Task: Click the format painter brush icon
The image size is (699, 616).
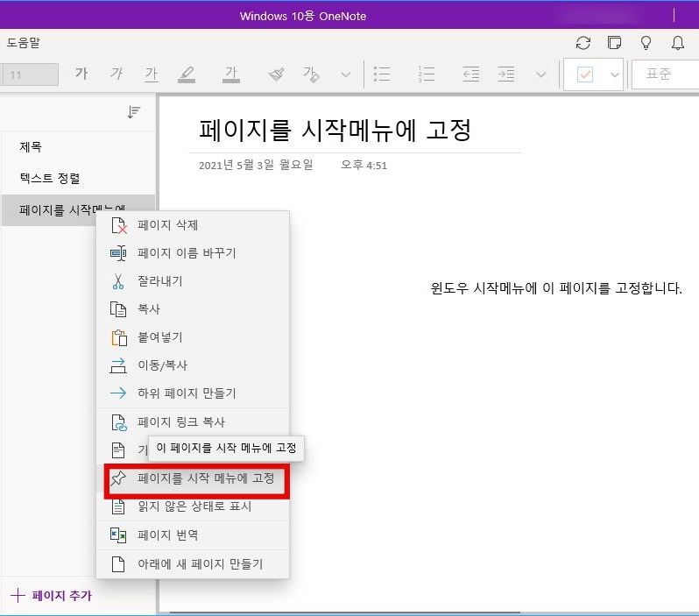Action: pos(276,74)
